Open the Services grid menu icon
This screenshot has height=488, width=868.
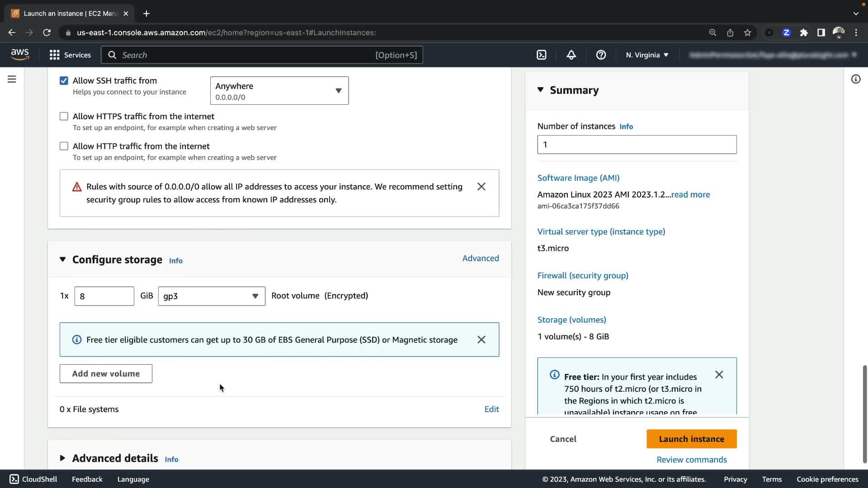point(55,55)
